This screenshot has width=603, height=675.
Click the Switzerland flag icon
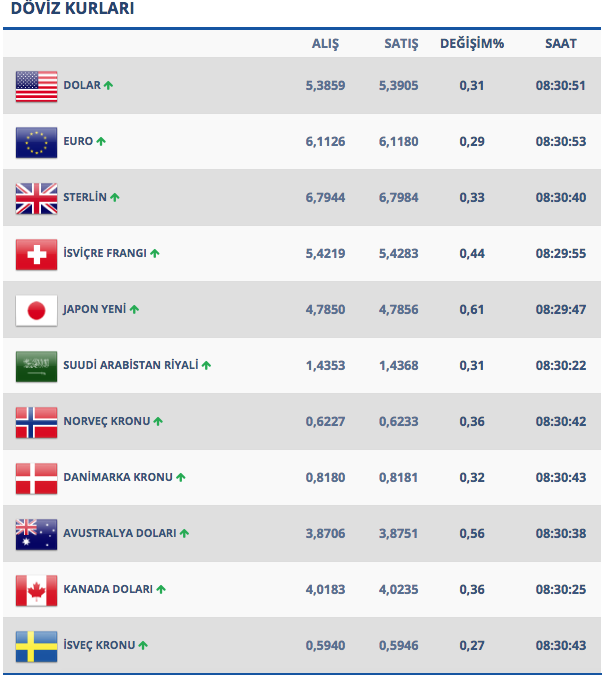pyautogui.click(x=36, y=254)
